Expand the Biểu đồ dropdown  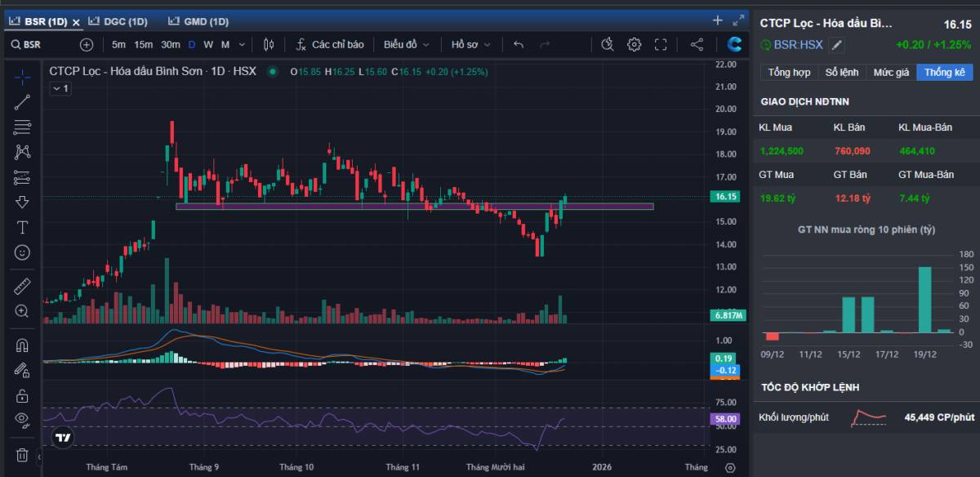404,44
